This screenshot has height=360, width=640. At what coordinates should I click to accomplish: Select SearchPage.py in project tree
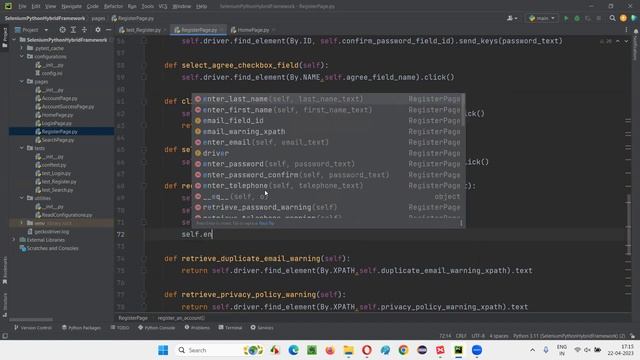[58, 140]
